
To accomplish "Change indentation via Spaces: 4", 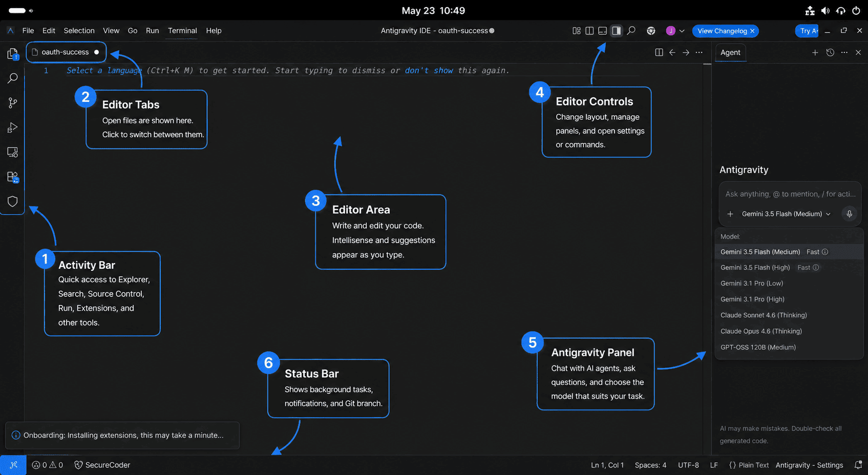I will tap(650, 465).
